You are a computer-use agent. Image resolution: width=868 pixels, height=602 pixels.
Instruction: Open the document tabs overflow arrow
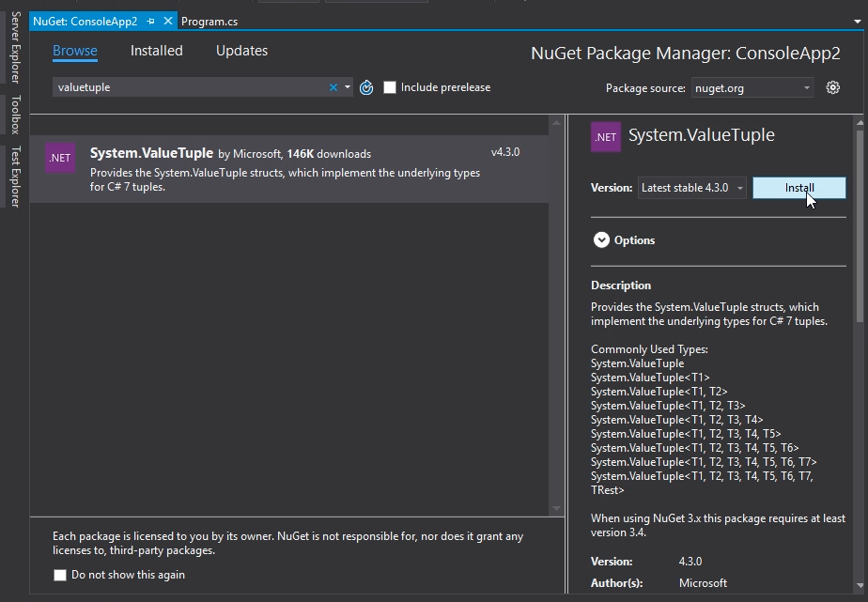pyautogui.click(x=858, y=22)
